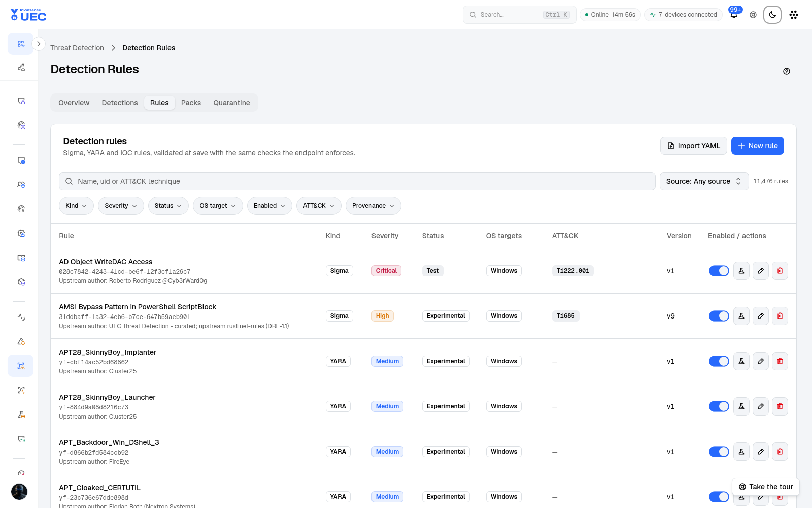Delete the AD Object WriteDAC Access rule
812x508 pixels.
coord(780,271)
